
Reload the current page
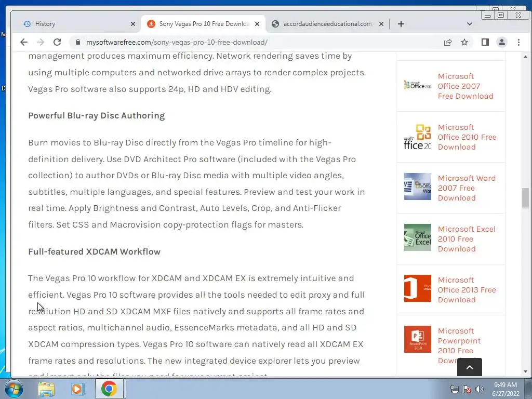(x=57, y=42)
